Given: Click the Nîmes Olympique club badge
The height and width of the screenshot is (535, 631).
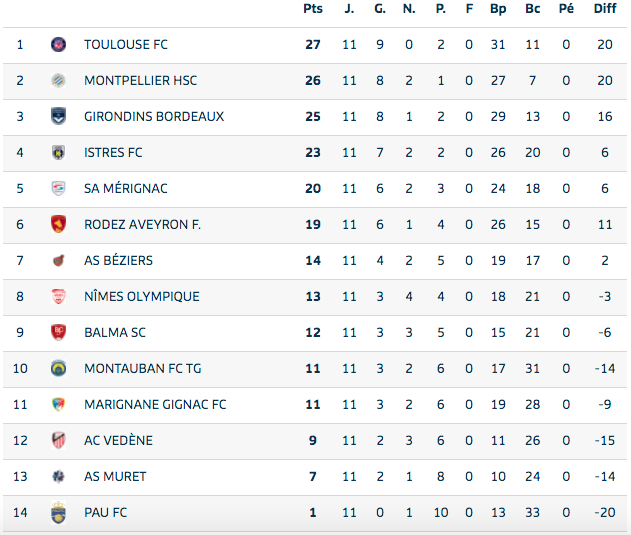Looking at the screenshot, I should pos(58,297).
